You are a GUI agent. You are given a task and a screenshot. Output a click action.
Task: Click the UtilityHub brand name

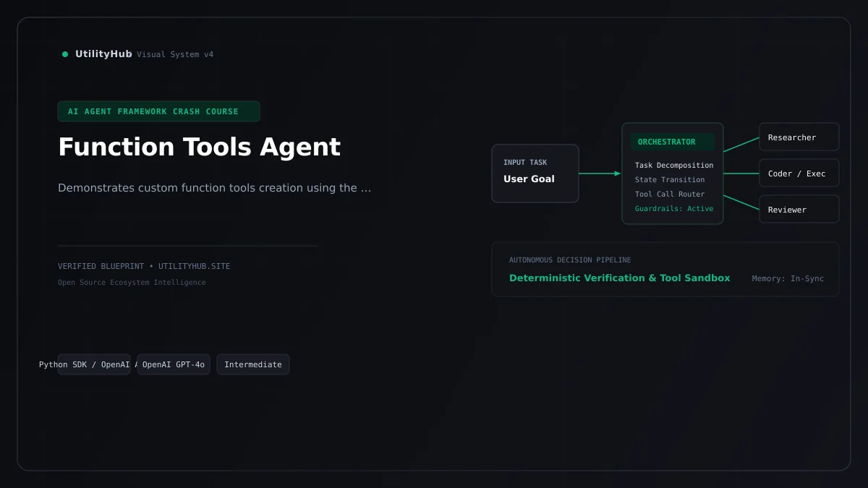pyautogui.click(x=103, y=54)
